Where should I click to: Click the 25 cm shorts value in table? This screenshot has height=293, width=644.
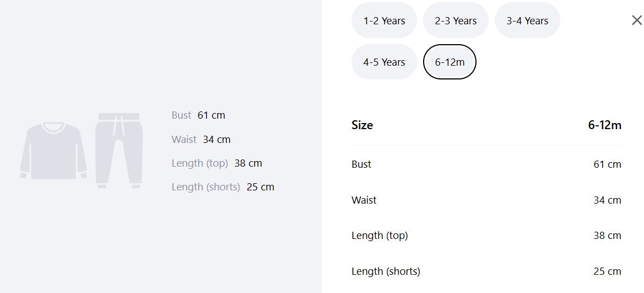(608, 271)
